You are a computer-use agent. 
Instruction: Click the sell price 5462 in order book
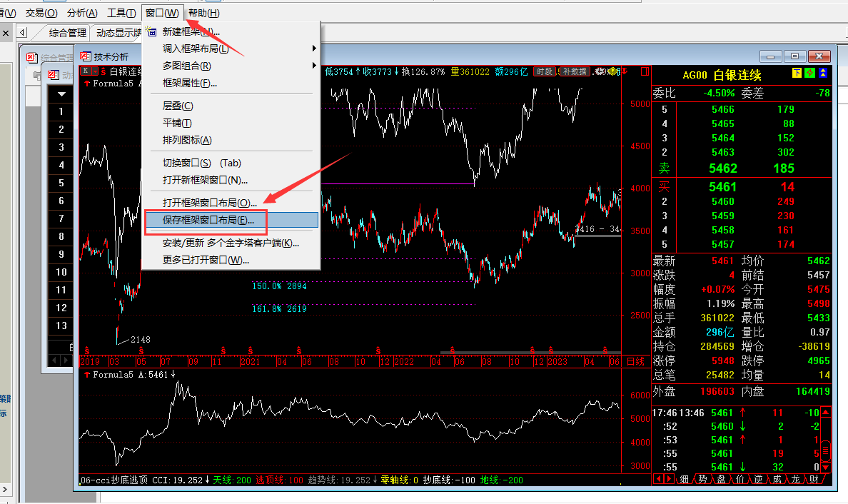point(723,168)
